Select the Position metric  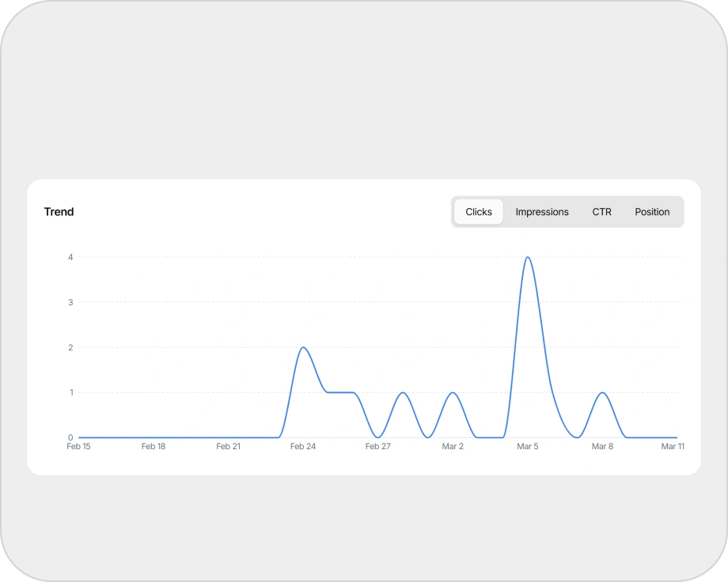point(652,212)
